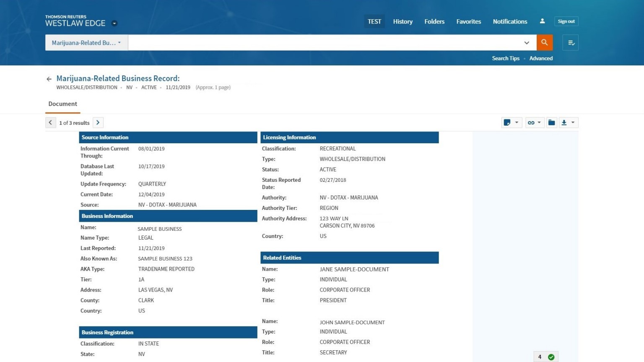Click the Sign out button
The width and height of the screenshot is (644, 362).
pos(566,21)
